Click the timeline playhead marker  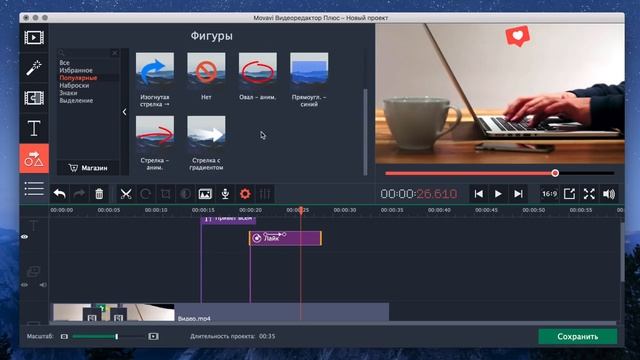[x=301, y=211]
